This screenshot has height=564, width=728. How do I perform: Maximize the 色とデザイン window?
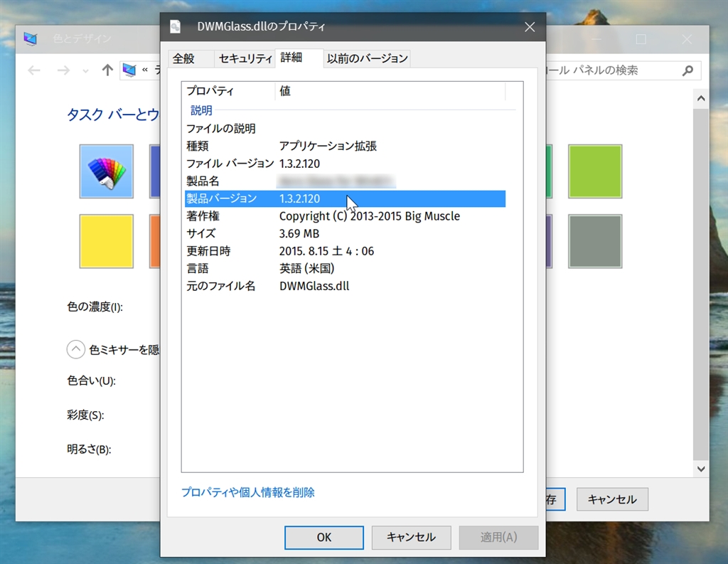pos(641,40)
